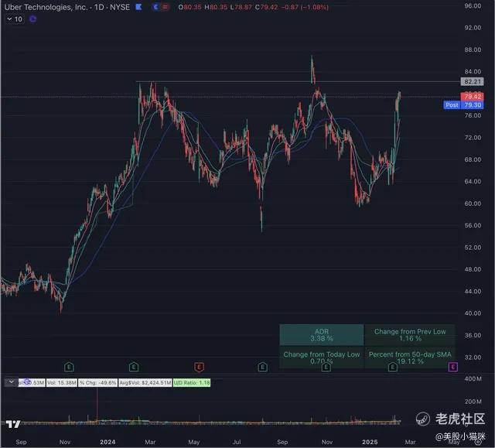Click the 60.00 price scale label
This screenshot has width=495, height=448.
click(x=473, y=203)
